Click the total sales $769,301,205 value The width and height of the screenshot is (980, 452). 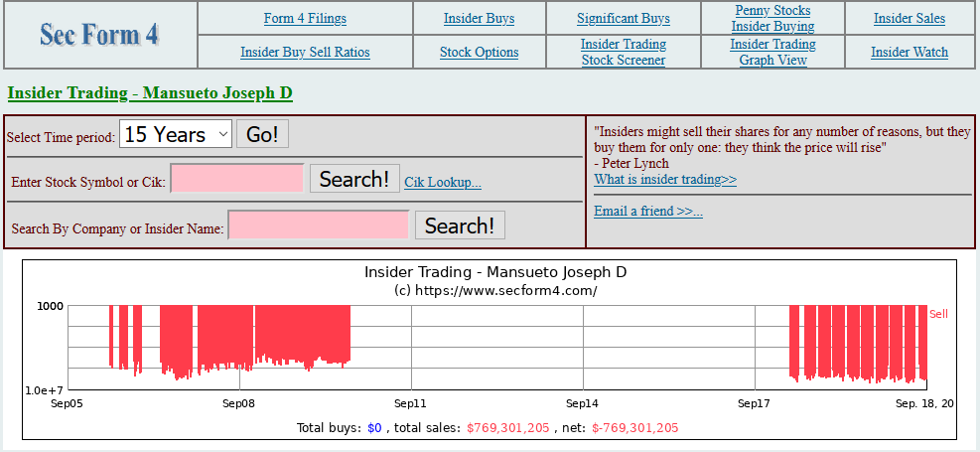coord(508,428)
